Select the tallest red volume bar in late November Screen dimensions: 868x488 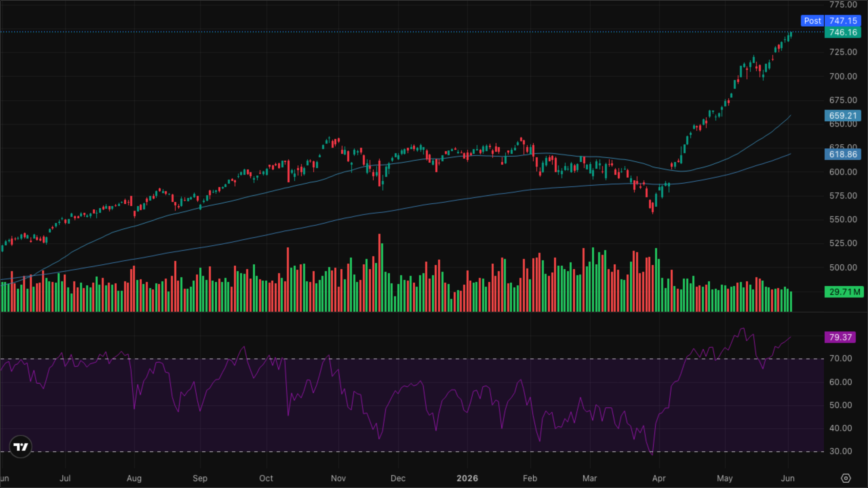pos(379,273)
